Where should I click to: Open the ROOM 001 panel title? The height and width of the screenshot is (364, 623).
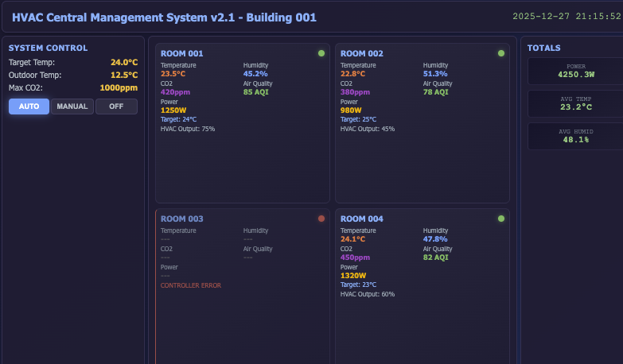[181, 54]
